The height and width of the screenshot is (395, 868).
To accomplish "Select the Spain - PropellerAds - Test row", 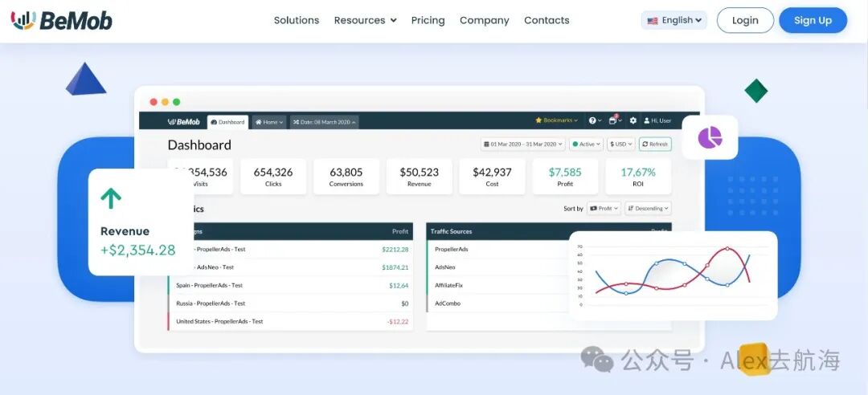I will point(290,286).
